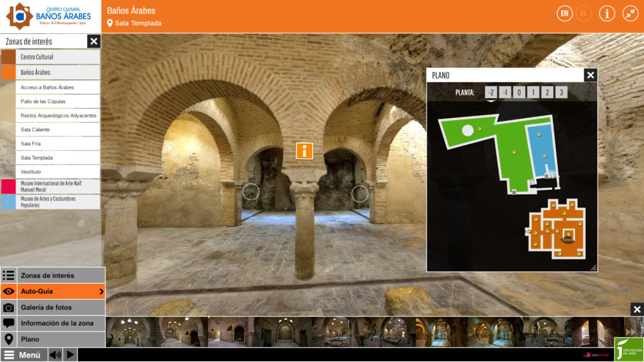Go to Vestíbulo

click(57, 172)
